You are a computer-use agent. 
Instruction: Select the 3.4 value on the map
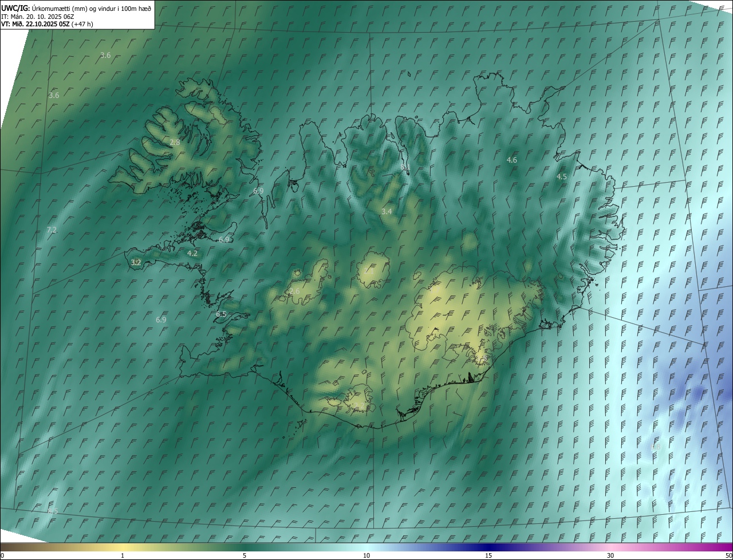tap(387, 211)
